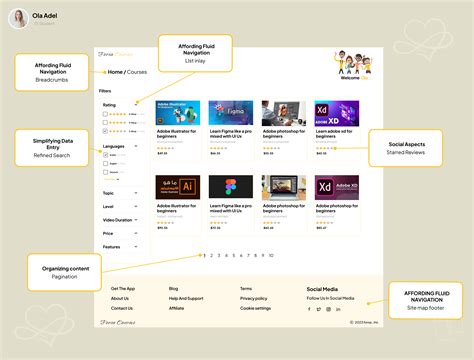Open the Cookie settings footer link

coord(255,308)
